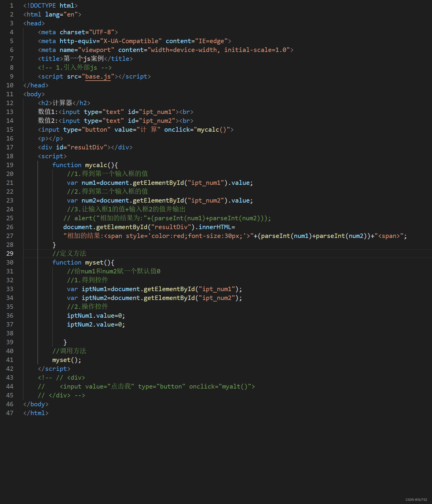This screenshot has width=432, height=504.
Task: Click the '</html>' closing tag
Action: [x=36, y=413]
